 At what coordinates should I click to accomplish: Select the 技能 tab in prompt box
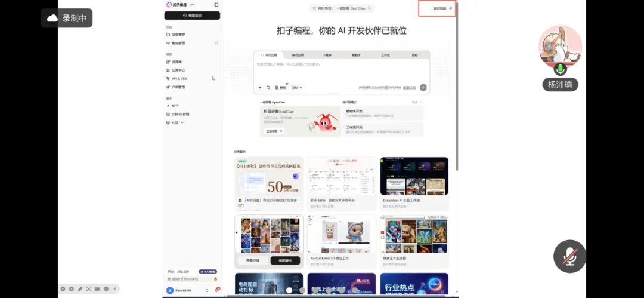415,55
